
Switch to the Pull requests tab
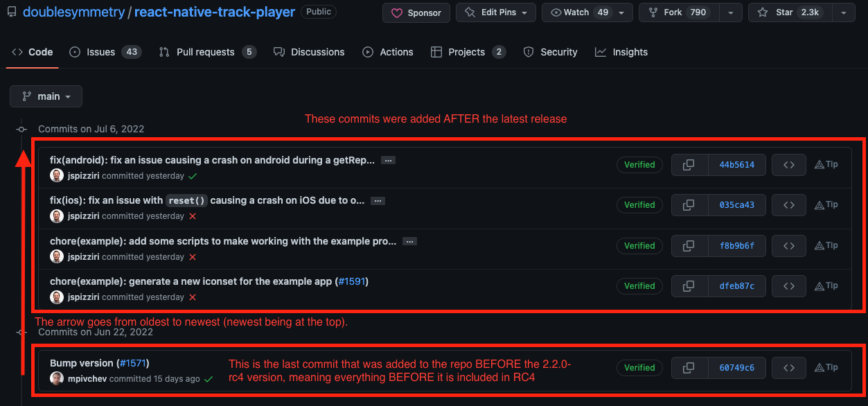(x=208, y=51)
